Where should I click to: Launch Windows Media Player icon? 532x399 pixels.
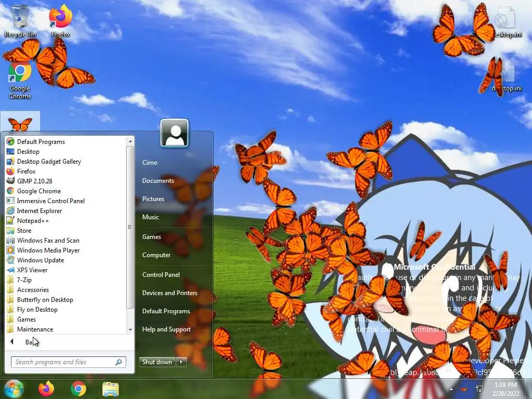(10, 250)
